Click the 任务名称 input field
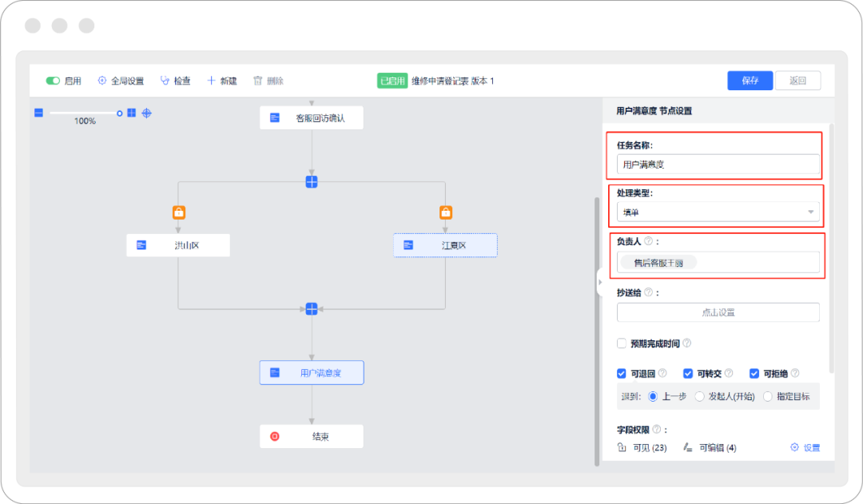This screenshot has width=863, height=504. point(718,165)
